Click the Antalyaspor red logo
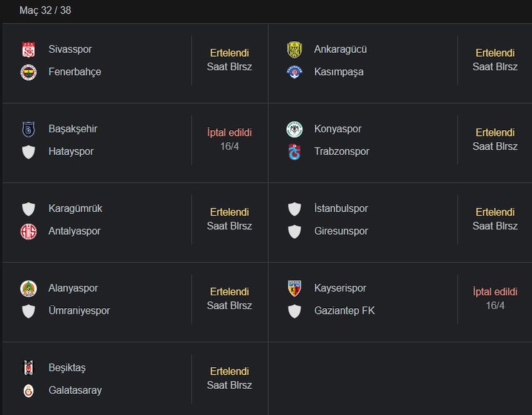Image resolution: width=532 pixels, height=415 pixels. (28, 232)
